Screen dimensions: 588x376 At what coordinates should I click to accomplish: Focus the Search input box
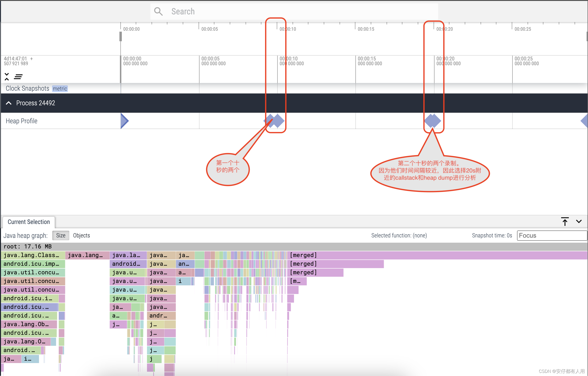[294, 12]
